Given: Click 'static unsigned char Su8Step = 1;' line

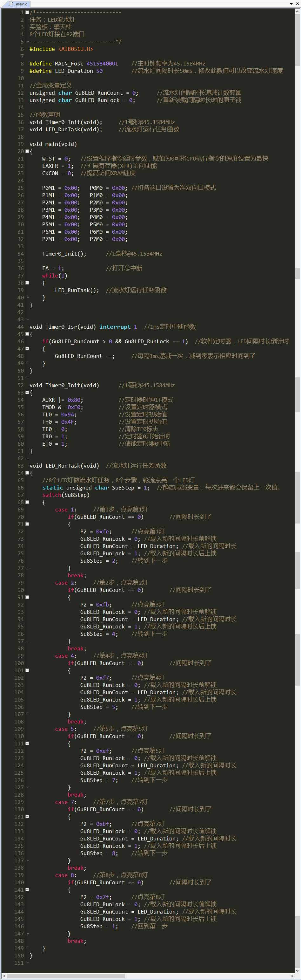Looking at the screenshot, I should (96, 488).
